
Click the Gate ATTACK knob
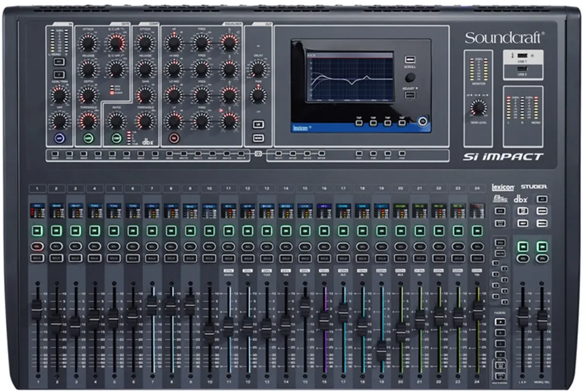pos(88,44)
